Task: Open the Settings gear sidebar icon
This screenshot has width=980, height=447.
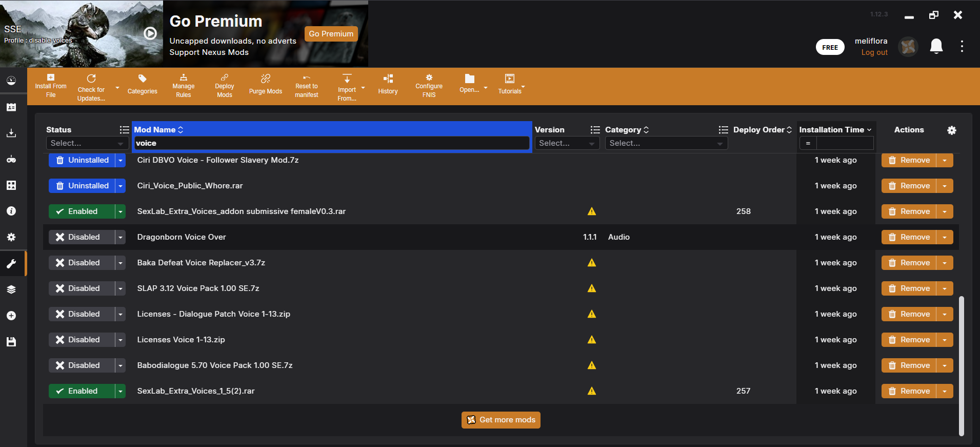Action: click(x=11, y=237)
